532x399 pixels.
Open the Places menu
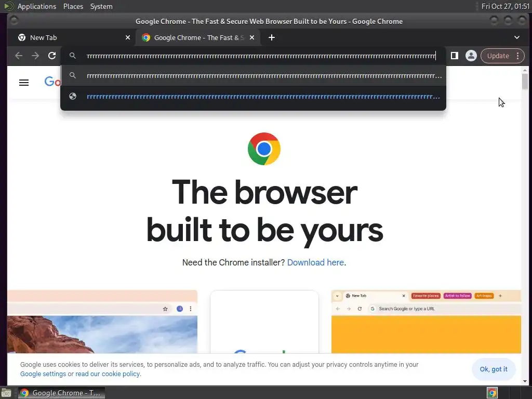73,6
